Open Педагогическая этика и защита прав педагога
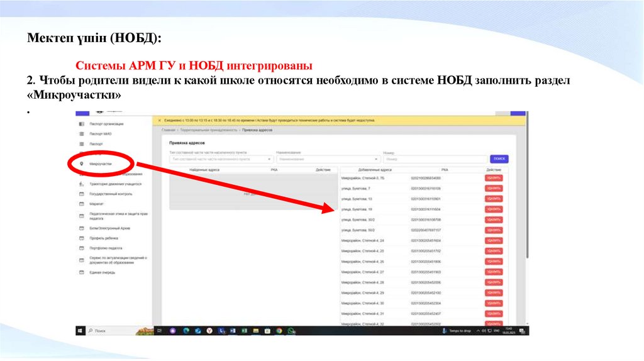 [118, 216]
